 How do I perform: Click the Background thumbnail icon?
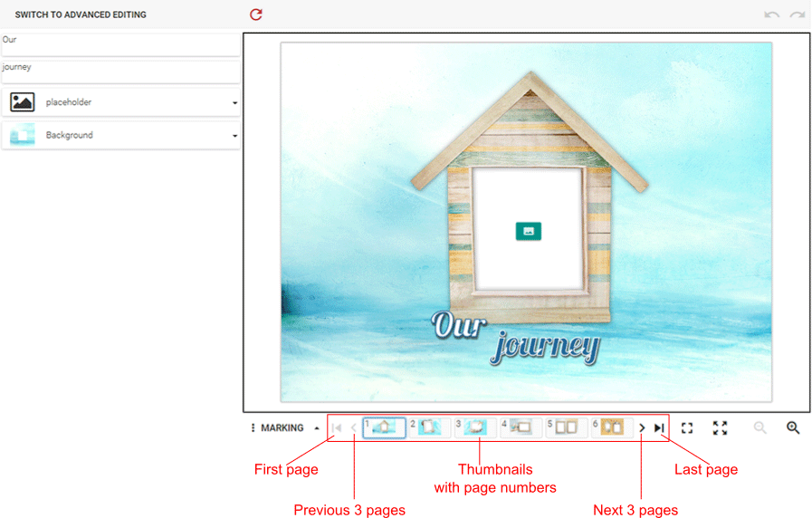23,135
